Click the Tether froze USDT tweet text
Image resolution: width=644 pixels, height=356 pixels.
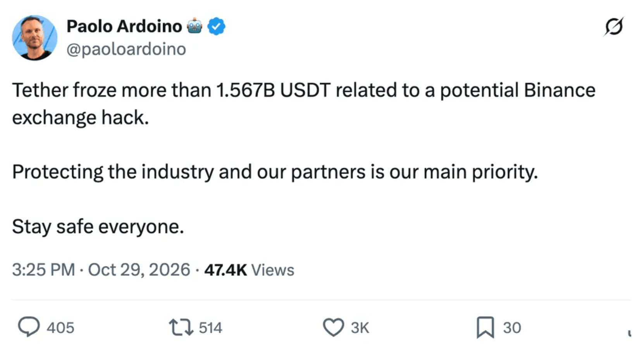click(304, 104)
